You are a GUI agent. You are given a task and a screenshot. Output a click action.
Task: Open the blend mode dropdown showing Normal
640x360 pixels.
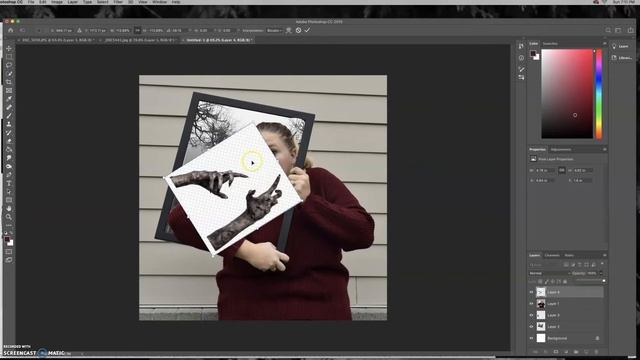pyautogui.click(x=549, y=273)
